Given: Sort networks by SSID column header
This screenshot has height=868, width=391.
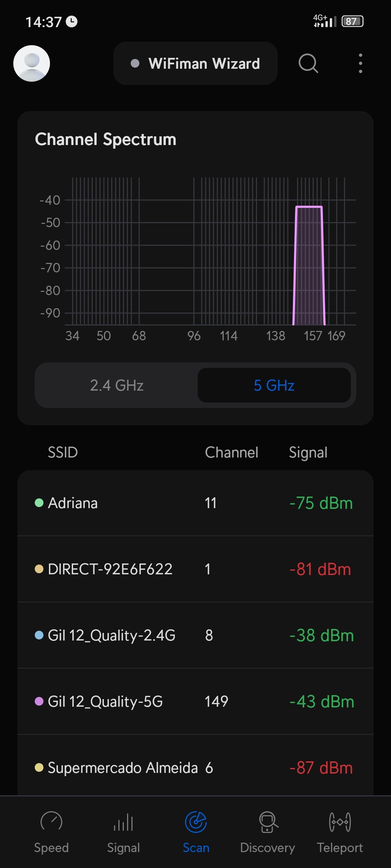Looking at the screenshot, I should [63, 452].
